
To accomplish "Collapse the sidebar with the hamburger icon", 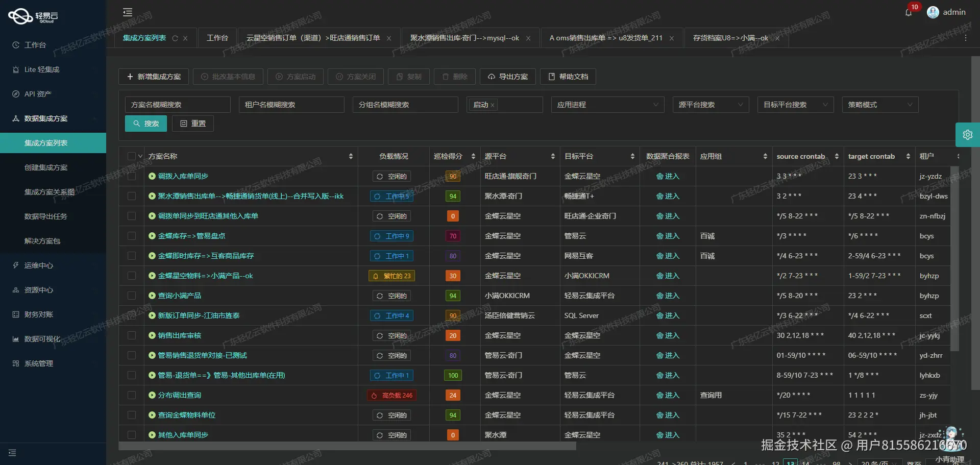I will click(x=127, y=12).
